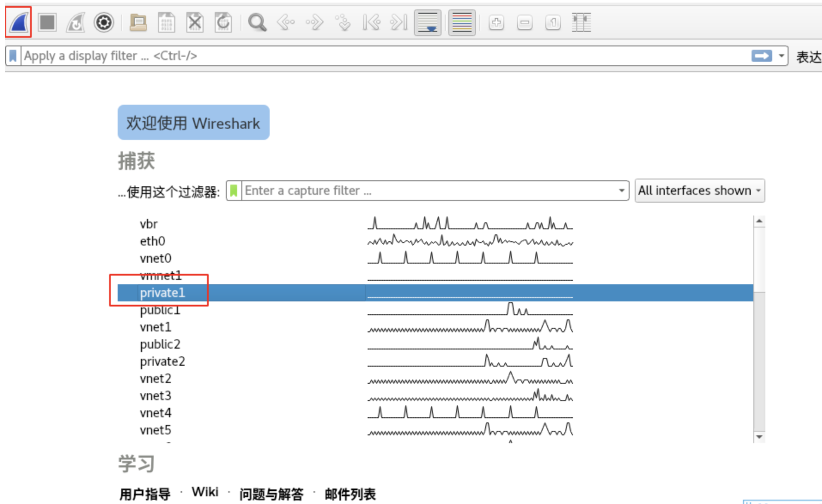This screenshot has height=504, width=822.
Task: Select the vnet2 interface
Action: [x=155, y=378]
